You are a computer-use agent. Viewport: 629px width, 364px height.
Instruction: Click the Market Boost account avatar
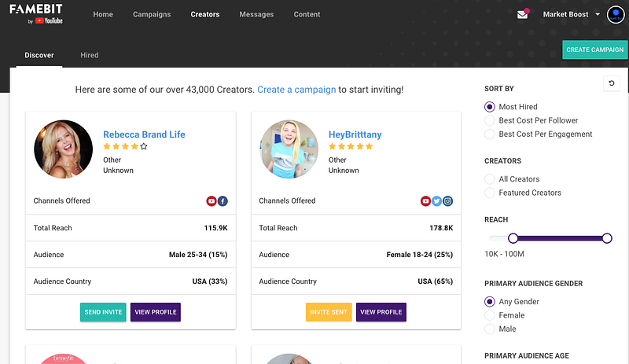[x=616, y=14]
